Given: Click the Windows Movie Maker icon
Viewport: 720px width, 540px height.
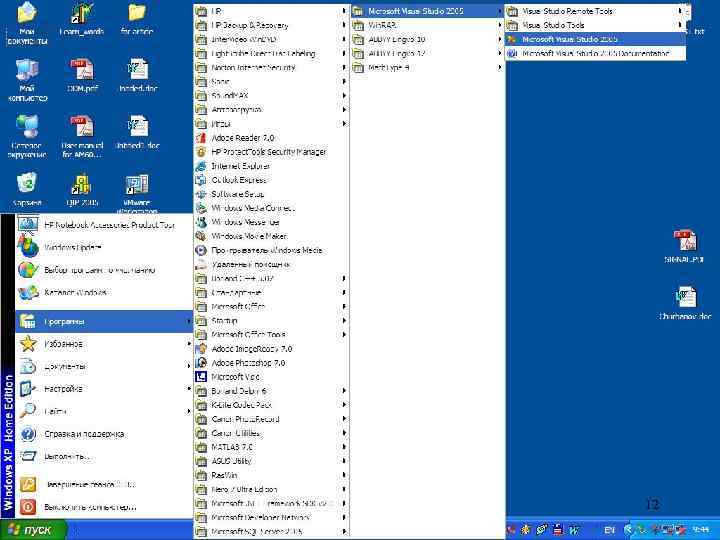Looking at the screenshot, I should (201, 236).
